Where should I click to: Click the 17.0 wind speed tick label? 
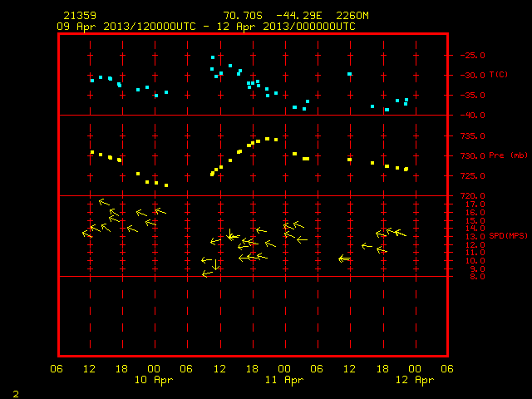tap(475, 204)
